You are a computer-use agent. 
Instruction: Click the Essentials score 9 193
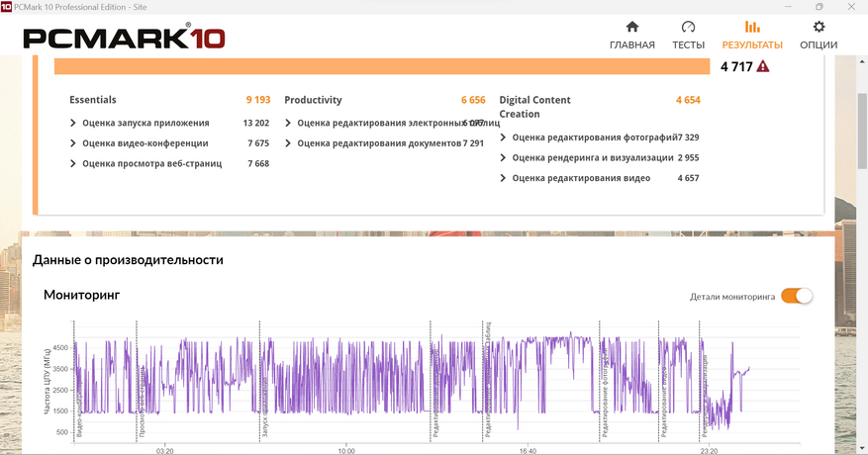[258, 100]
